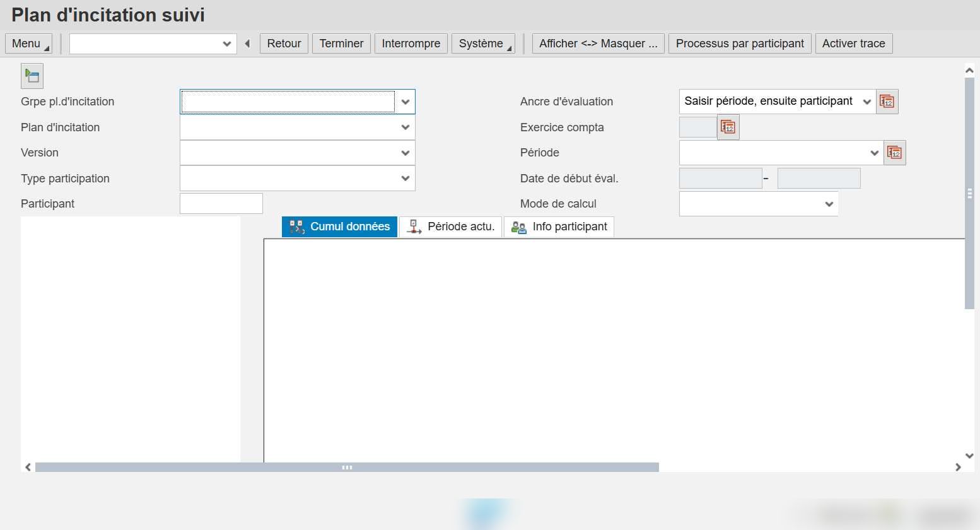Open the Plan d'incitation dropdown
The width and height of the screenshot is (980, 530).
(405, 127)
